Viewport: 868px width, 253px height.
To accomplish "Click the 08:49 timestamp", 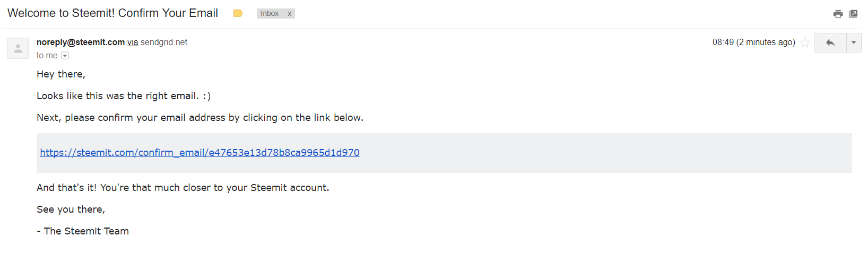I will pos(754,42).
